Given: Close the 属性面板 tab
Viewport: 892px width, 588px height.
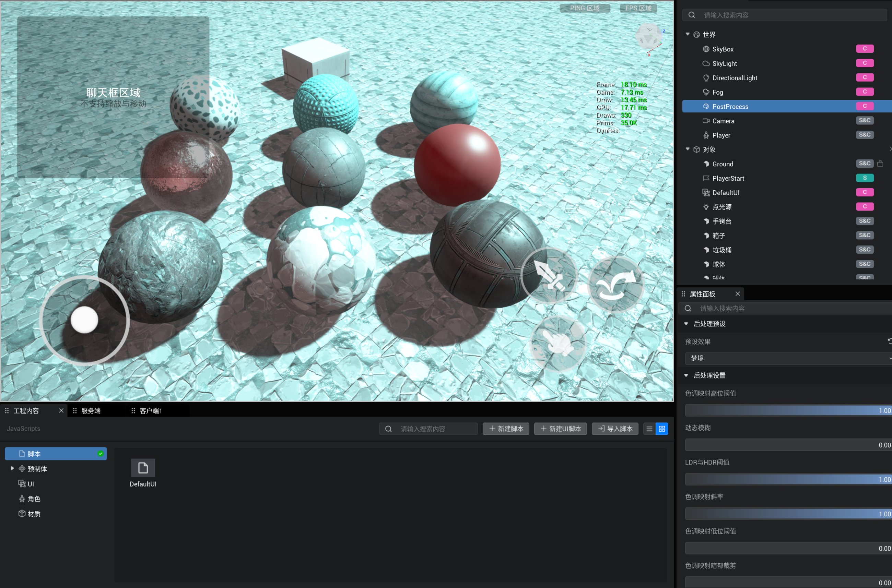Looking at the screenshot, I should coord(738,293).
